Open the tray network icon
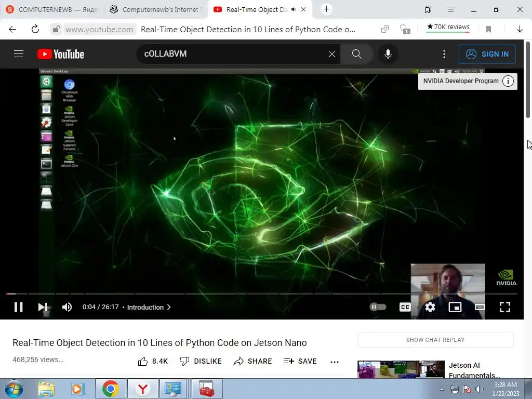This screenshot has height=399, width=532. [454, 389]
